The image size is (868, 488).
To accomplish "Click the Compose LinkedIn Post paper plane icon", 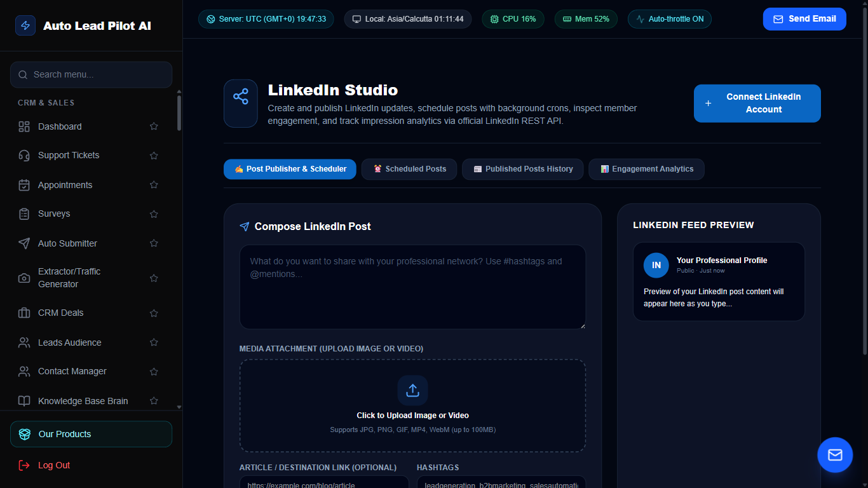I will (x=245, y=226).
